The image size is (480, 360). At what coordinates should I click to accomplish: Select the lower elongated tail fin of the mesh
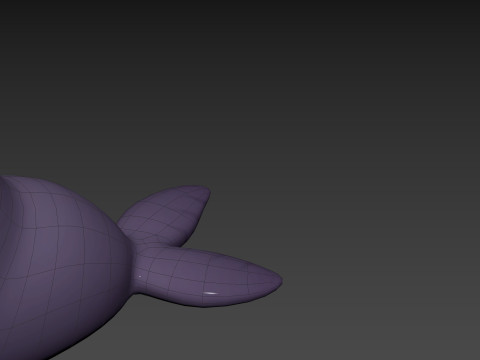207,277
